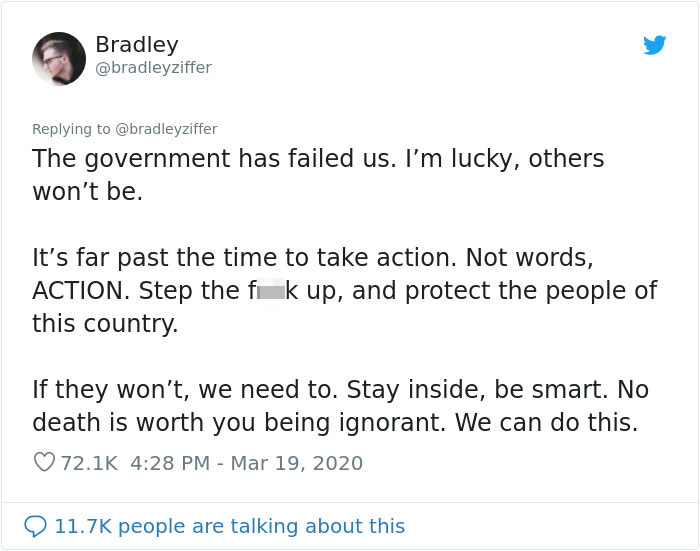This screenshot has width=700, height=551.
Task: Click the blue speech bubble conversation icon
Action: [x=35, y=526]
